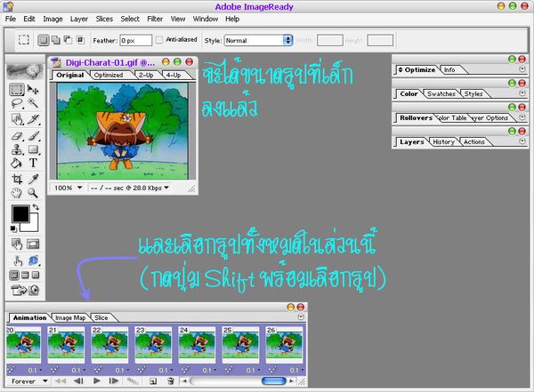Step to next frame
This screenshot has height=392, width=534.
point(114,381)
